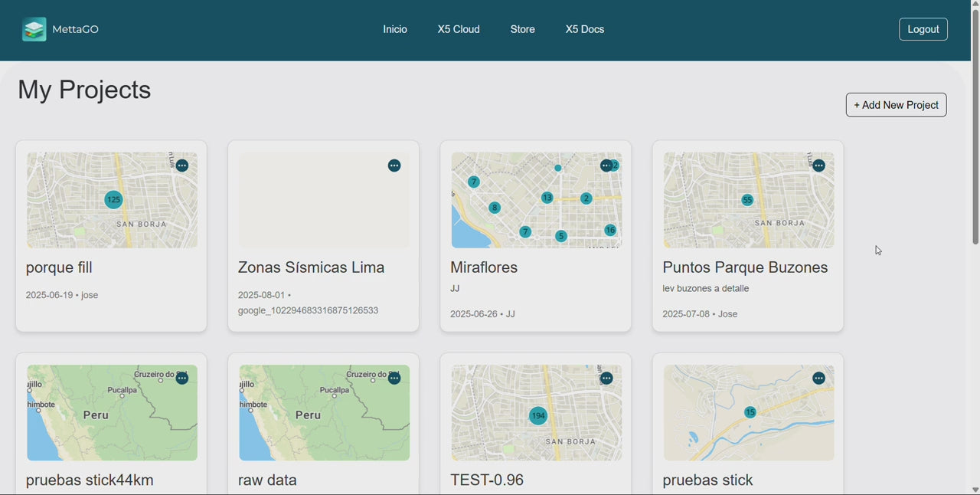
Task: Open X5 Cloud in navigation
Action: [x=459, y=29]
